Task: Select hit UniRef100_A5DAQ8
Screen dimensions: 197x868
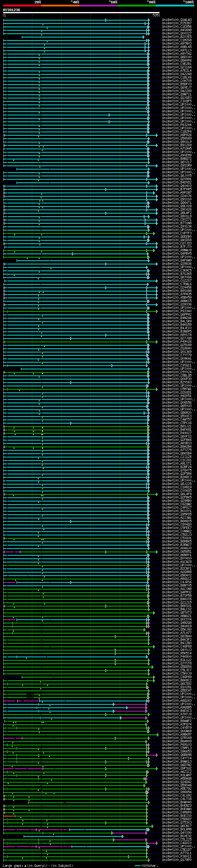Action: point(176,779)
